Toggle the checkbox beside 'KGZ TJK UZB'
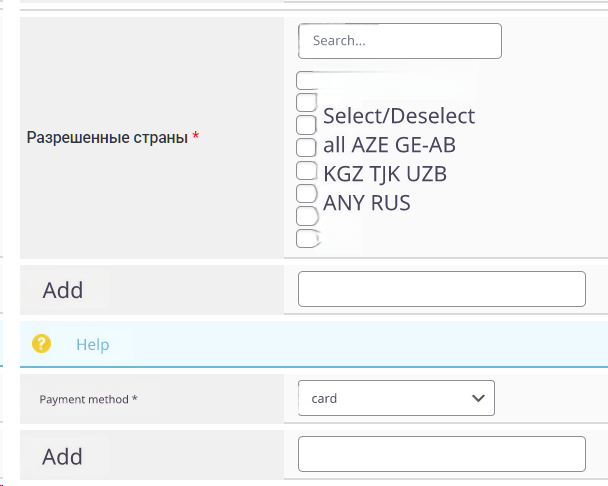 coord(307,172)
